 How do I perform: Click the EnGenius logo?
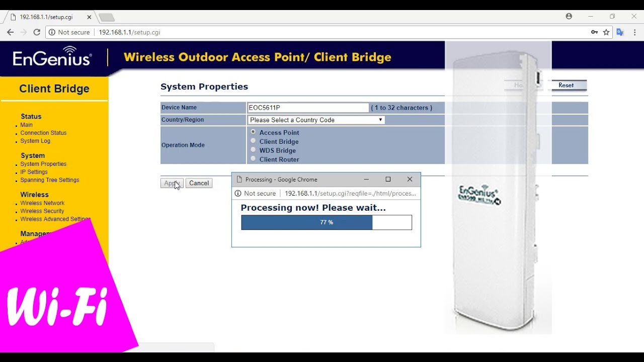pos(52,56)
